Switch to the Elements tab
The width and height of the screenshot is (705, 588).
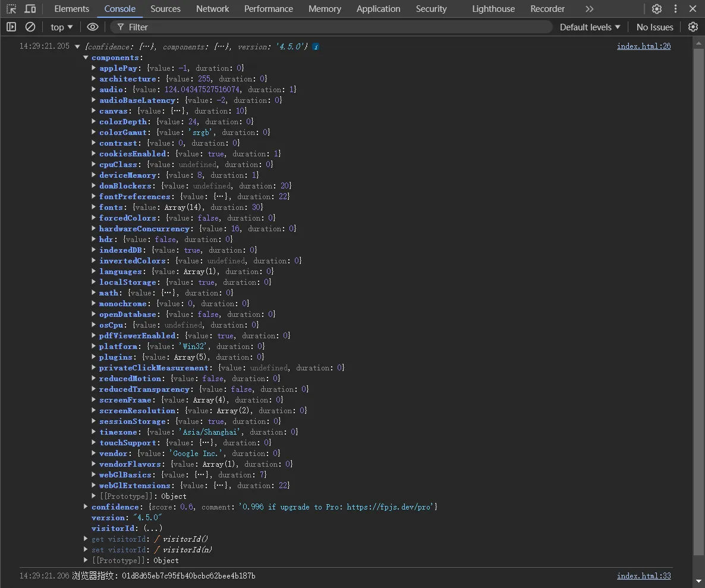point(71,9)
